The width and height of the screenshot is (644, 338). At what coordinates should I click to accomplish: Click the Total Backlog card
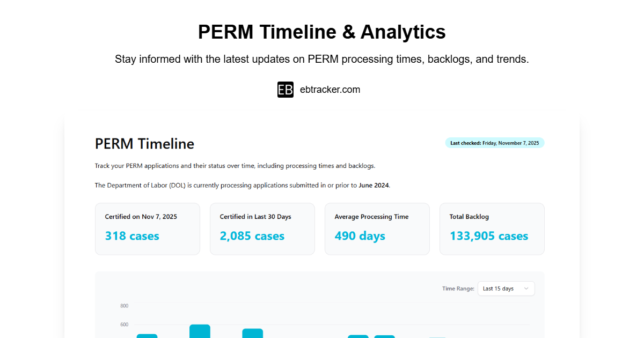pyautogui.click(x=492, y=229)
